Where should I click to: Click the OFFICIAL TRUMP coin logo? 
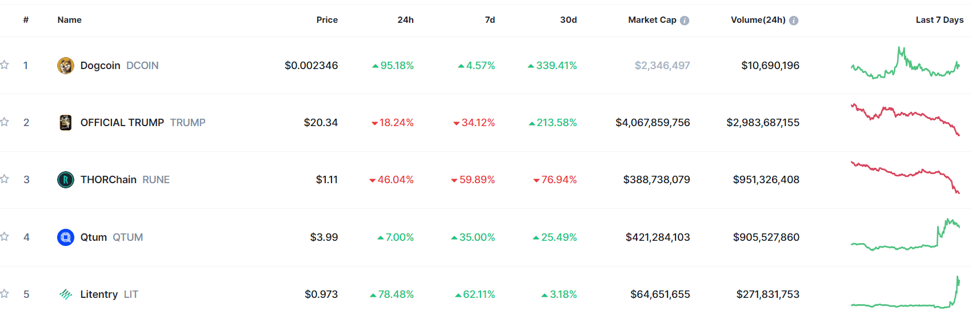coord(66,123)
